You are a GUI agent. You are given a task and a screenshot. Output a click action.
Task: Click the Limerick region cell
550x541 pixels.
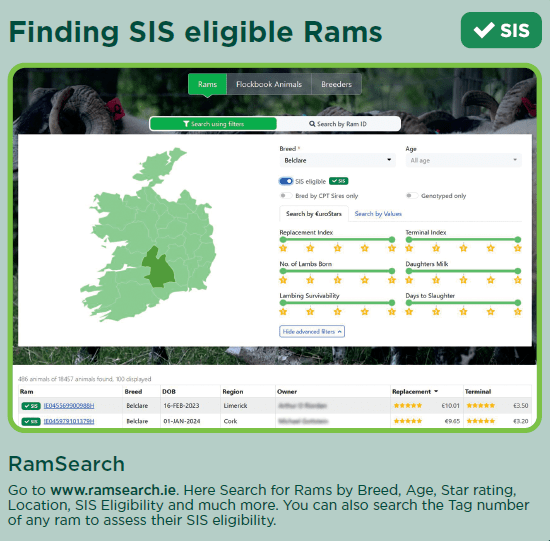(x=235, y=406)
